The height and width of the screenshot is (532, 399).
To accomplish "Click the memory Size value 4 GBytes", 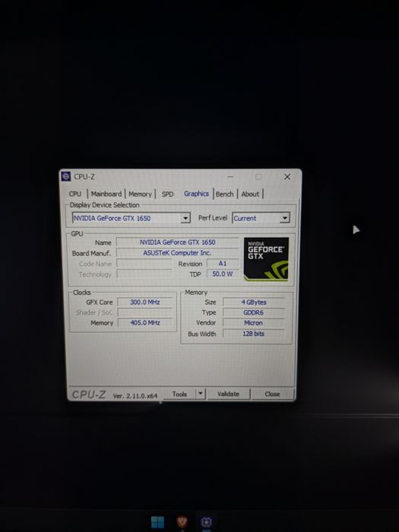I will click(254, 302).
